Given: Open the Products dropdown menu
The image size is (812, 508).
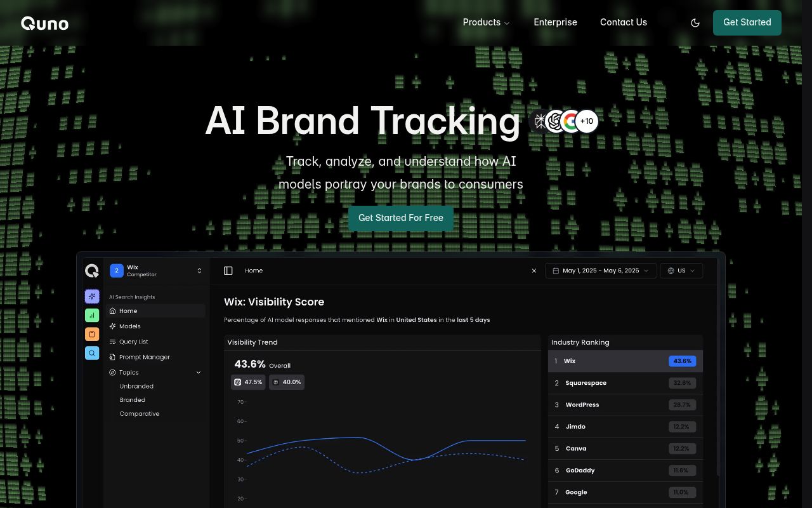Looking at the screenshot, I should pos(486,22).
